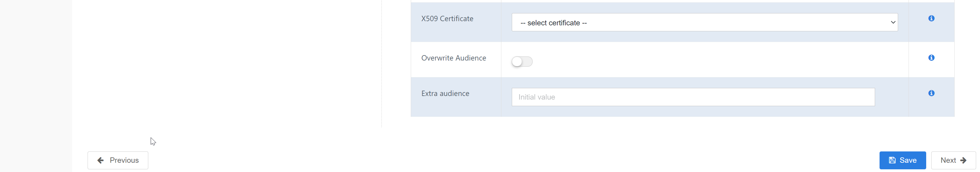Enable the Overwrite Audience switch
The image size is (980, 172).
pyautogui.click(x=522, y=61)
